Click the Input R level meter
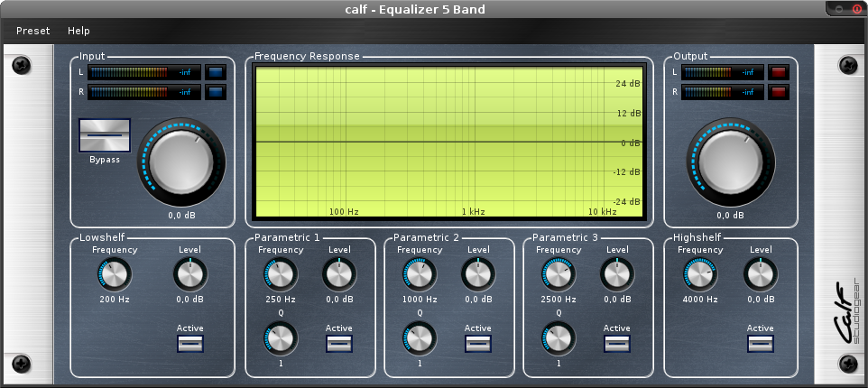This screenshot has height=388, width=868. (x=144, y=92)
